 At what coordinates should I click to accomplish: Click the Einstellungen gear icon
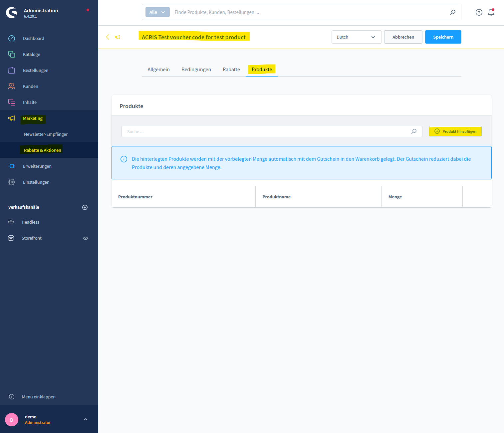[x=12, y=182]
